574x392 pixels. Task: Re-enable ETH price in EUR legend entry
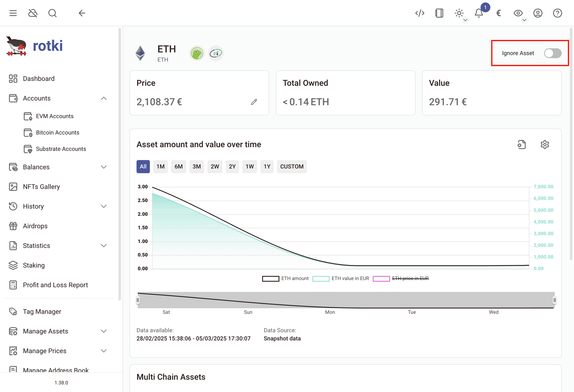point(411,278)
